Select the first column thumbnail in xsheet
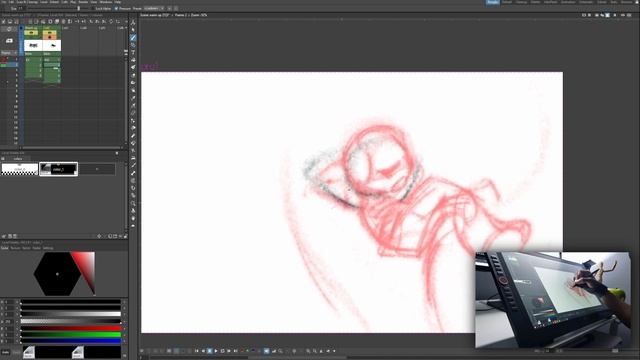 (x=33, y=45)
